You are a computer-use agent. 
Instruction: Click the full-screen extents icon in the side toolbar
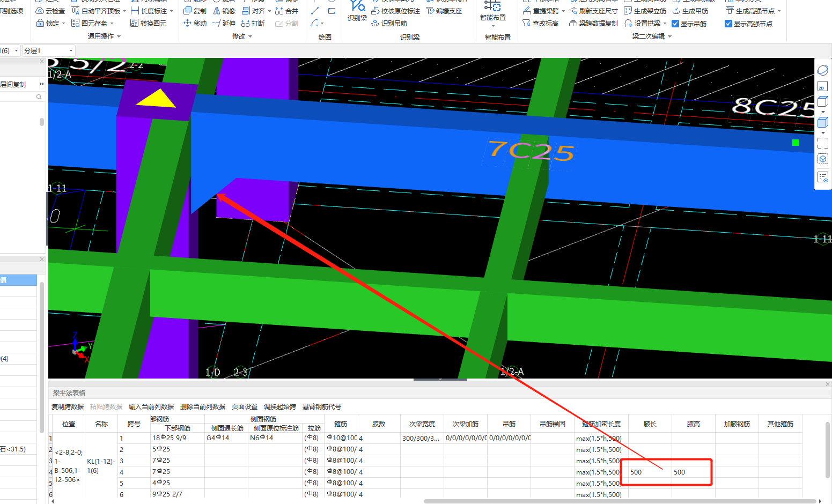pyautogui.click(x=822, y=143)
